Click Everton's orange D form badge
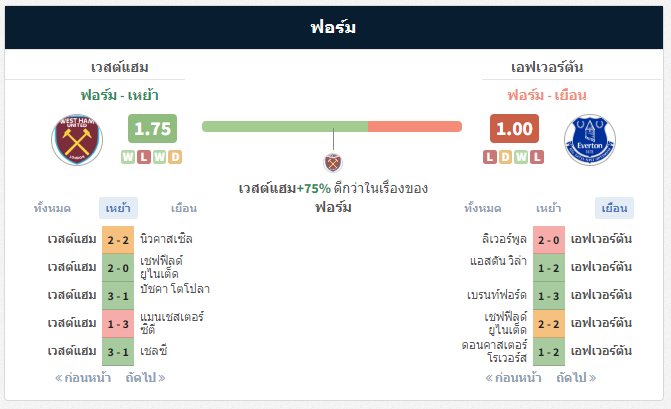This screenshot has width=671, height=409. pyautogui.click(x=505, y=157)
